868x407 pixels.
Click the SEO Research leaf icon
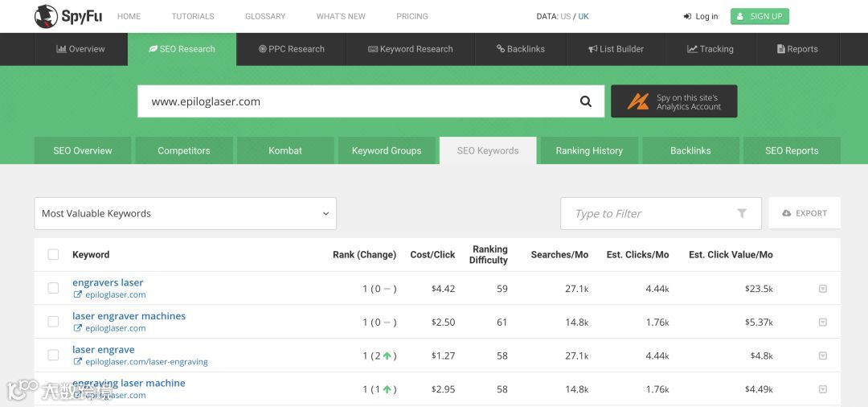click(154, 49)
